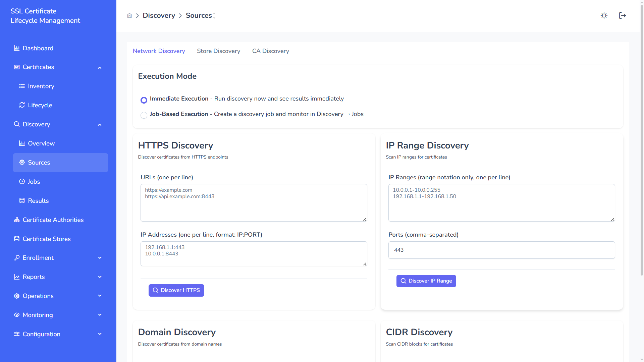Select the Lifecycle refresh icon in sidebar
The image size is (644, 362).
[22, 105]
